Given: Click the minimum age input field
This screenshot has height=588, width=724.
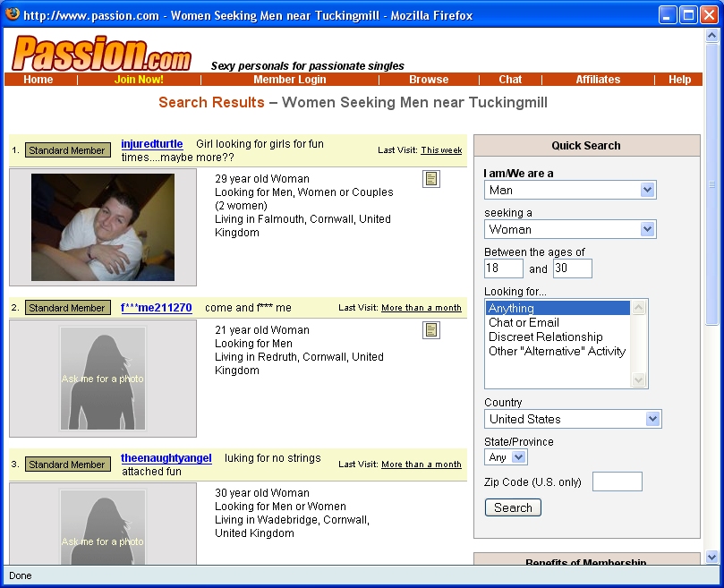Looking at the screenshot, I should [x=503, y=268].
